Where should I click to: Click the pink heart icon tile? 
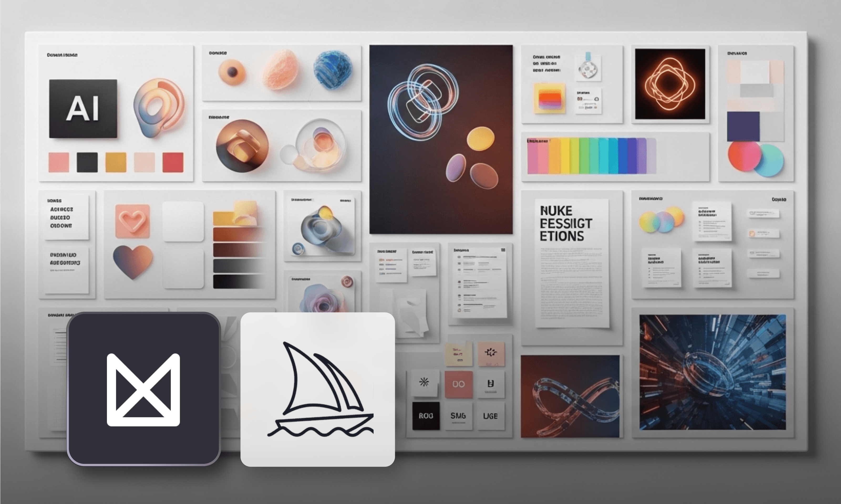pos(133,221)
